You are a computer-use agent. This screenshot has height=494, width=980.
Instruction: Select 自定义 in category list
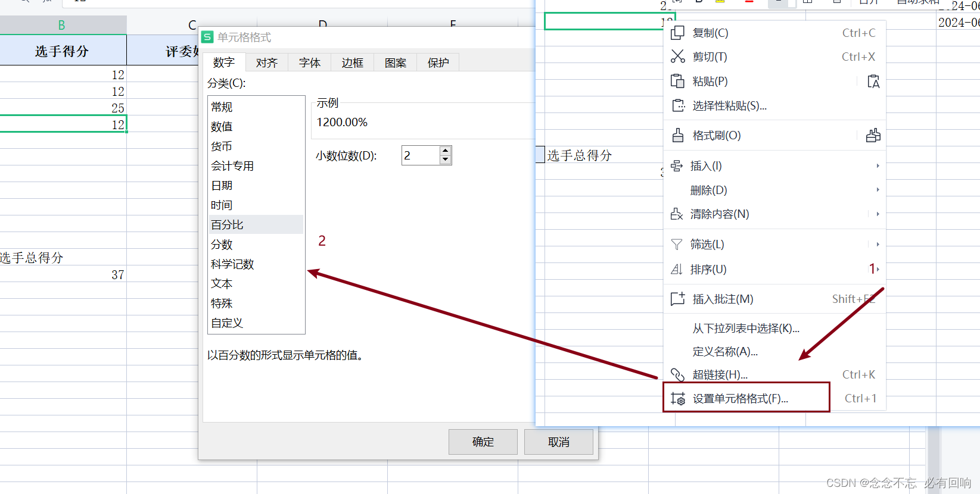point(256,323)
